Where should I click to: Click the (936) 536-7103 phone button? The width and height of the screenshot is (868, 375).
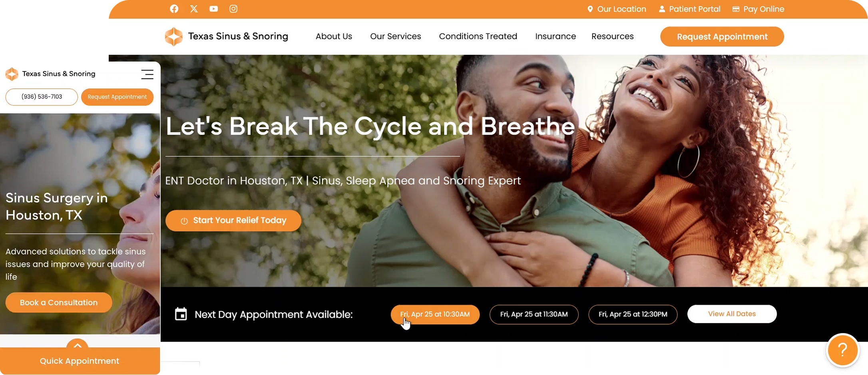42,97
